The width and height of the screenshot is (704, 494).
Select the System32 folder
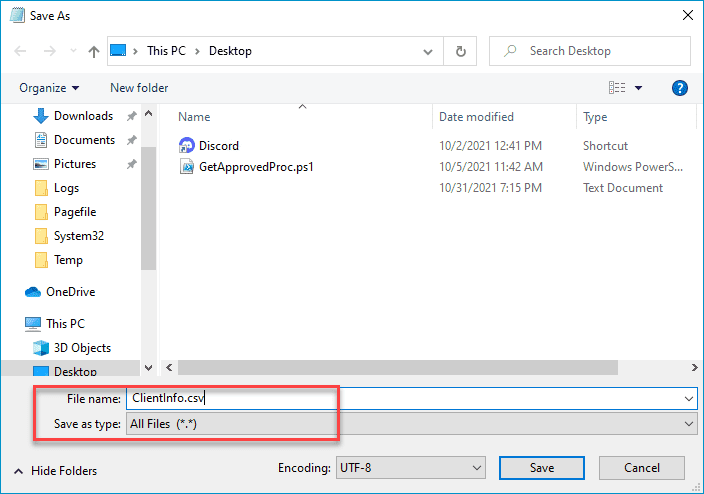[79, 236]
